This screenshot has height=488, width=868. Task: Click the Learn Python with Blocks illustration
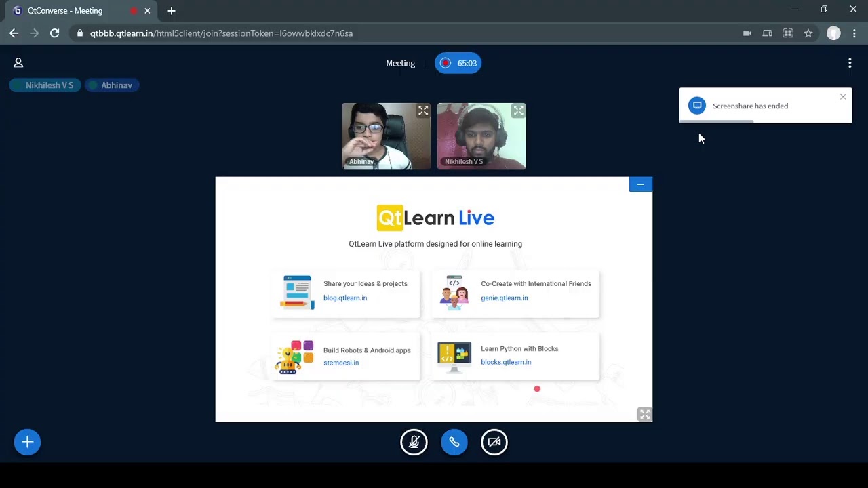click(x=454, y=357)
